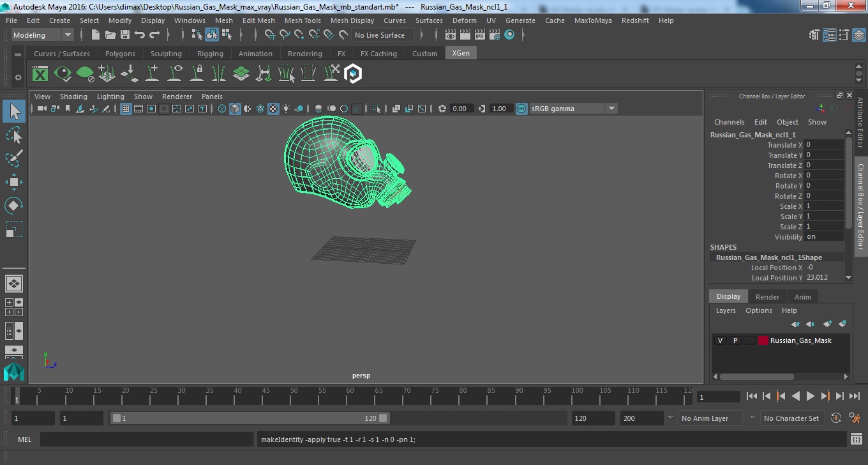Image resolution: width=868 pixels, height=465 pixels.
Task: Click Channels in Channel Box
Action: tap(729, 122)
